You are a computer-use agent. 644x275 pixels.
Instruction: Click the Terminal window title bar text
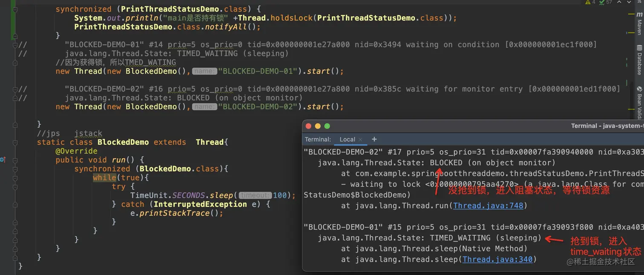tap(607, 126)
